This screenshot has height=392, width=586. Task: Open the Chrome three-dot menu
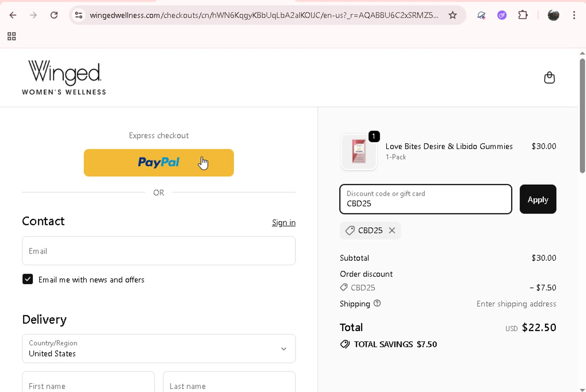point(574,15)
